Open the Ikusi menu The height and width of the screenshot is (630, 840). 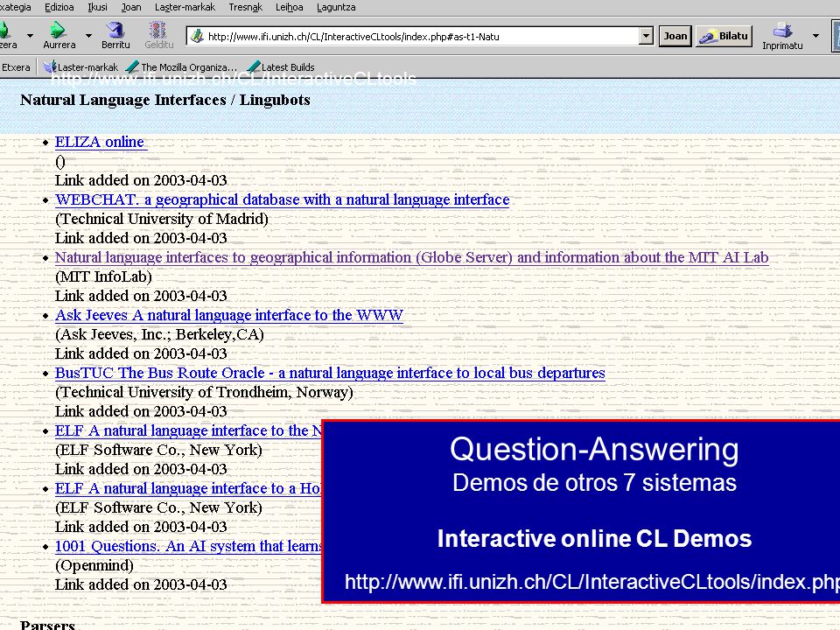point(97,7)
